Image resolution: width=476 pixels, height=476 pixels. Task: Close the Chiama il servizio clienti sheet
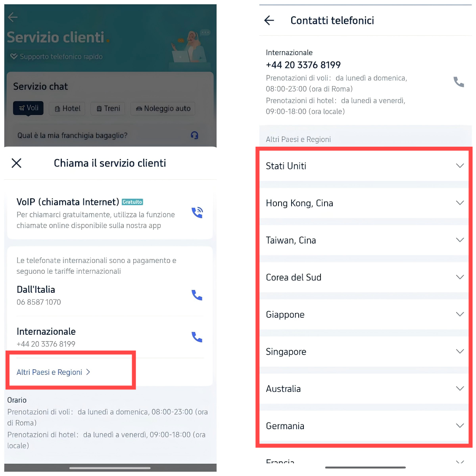(x=17, y=163)
